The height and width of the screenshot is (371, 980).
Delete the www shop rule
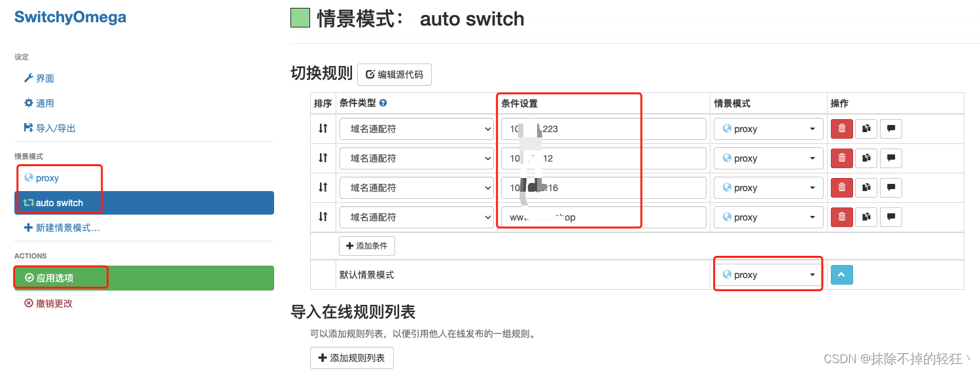pyautogui.click(x=841, y=217)
